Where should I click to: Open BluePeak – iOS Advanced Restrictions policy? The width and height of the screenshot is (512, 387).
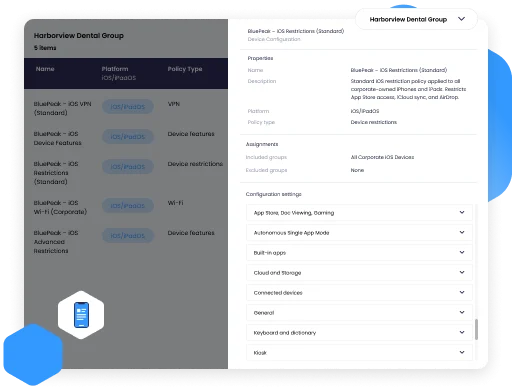tap(56, 242)
